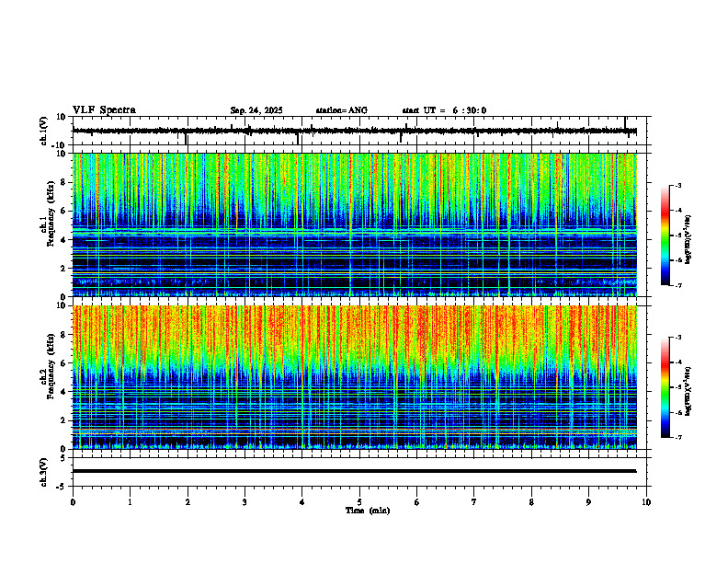728x563 pixels.
Task: Click the ch.1 spectrogram plot
Action: click(355, 224)
